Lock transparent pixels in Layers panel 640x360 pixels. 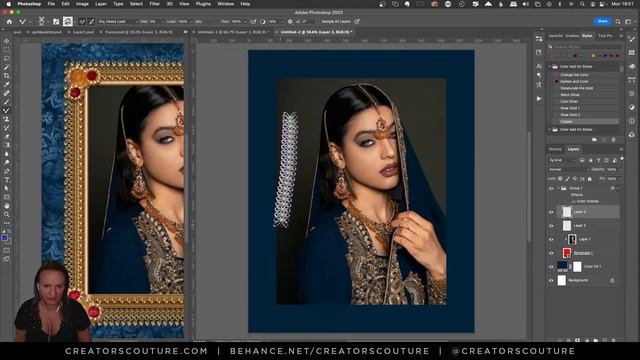point(560,179)
